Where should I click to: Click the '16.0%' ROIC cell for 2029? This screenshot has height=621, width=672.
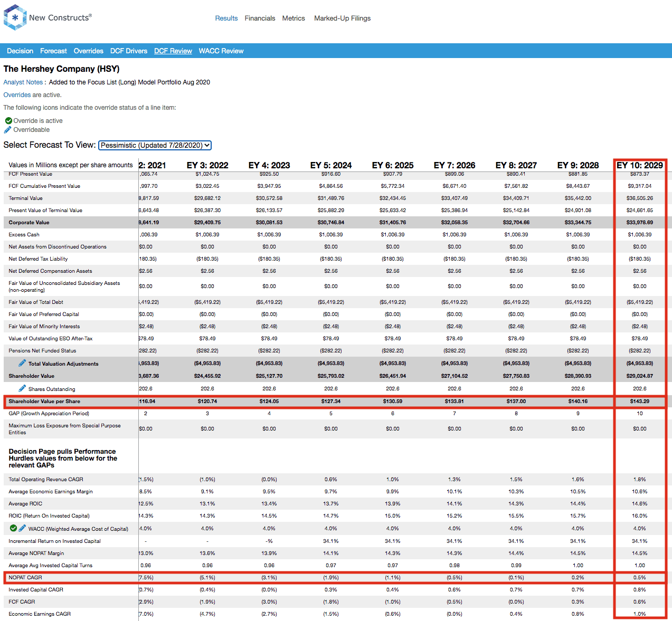tap(640, 516)
